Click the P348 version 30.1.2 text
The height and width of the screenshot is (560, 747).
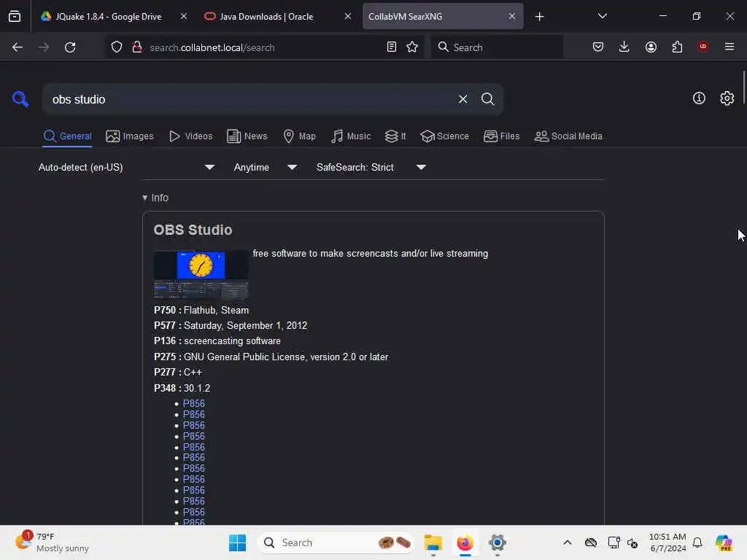tap(182, 388)
